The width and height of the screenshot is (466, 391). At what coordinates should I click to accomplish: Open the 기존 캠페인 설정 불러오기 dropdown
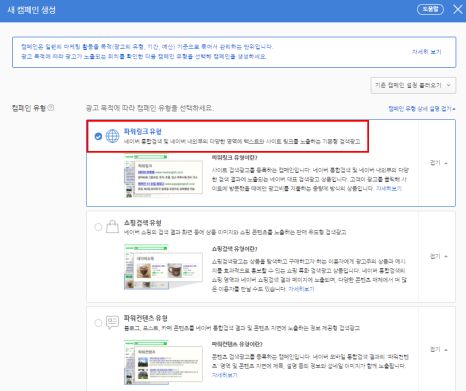[413, 85]
